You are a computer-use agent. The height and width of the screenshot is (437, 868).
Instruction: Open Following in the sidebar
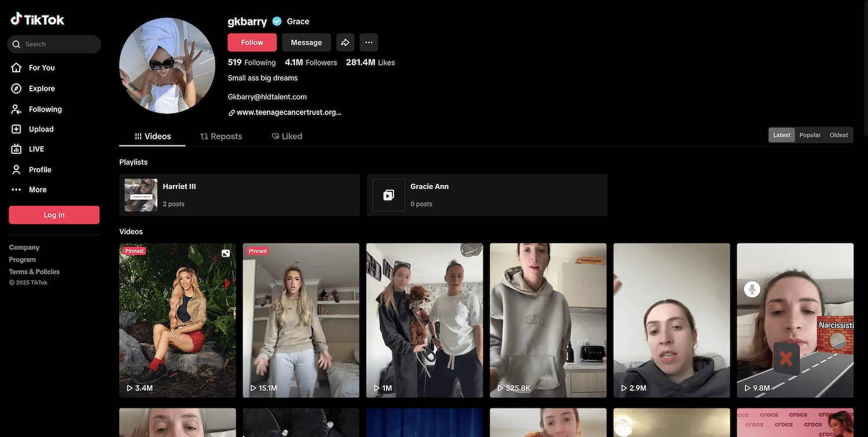pyautogui.click(x=45, y=109)
